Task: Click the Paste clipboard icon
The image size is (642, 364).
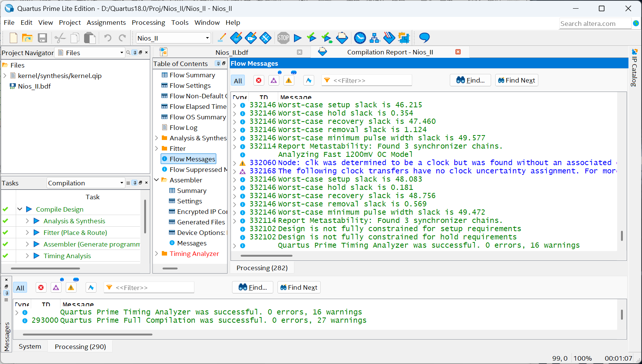Action: (x=90, y=38)
